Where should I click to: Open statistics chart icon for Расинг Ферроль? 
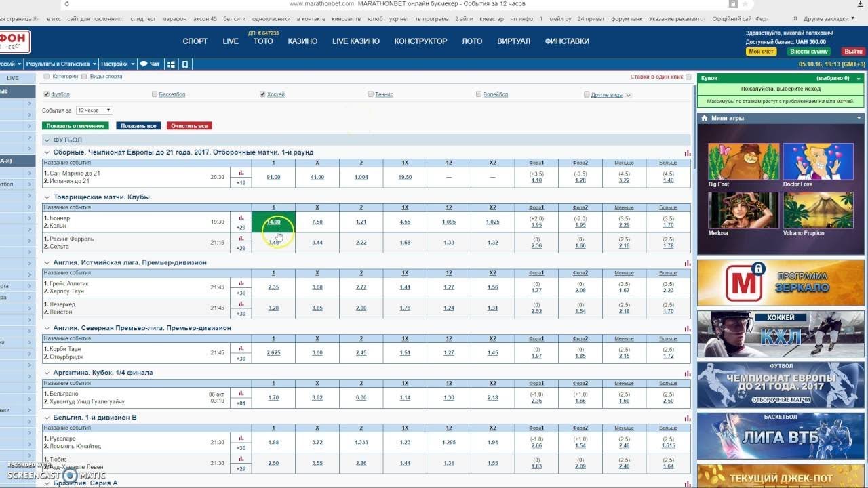241,238
